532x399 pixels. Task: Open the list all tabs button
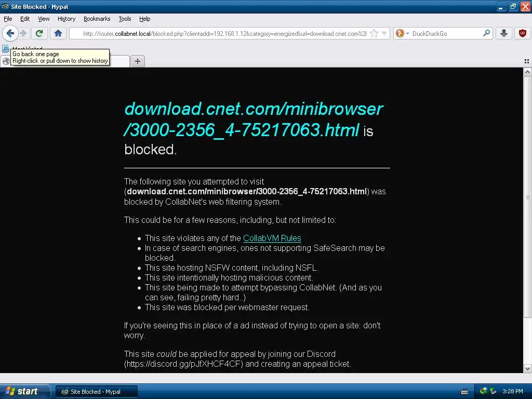point(527,61)
